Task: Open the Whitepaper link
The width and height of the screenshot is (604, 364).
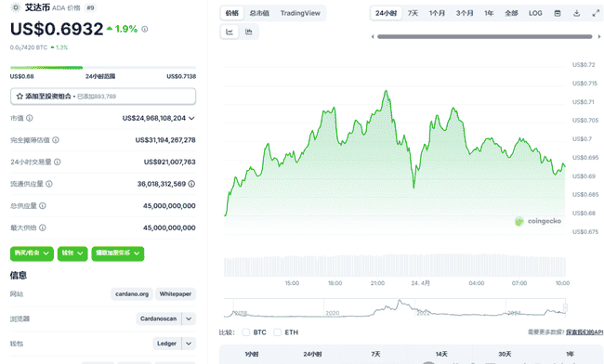Action: [x=176, y=294]
